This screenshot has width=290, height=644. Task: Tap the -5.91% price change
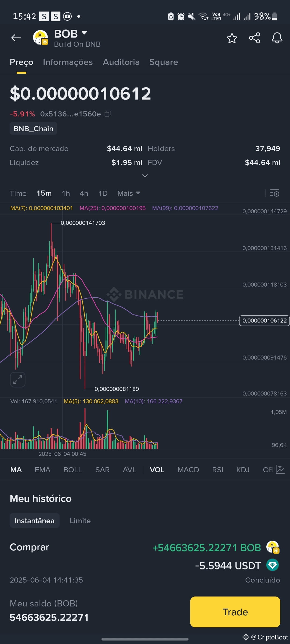coord(22,114)
